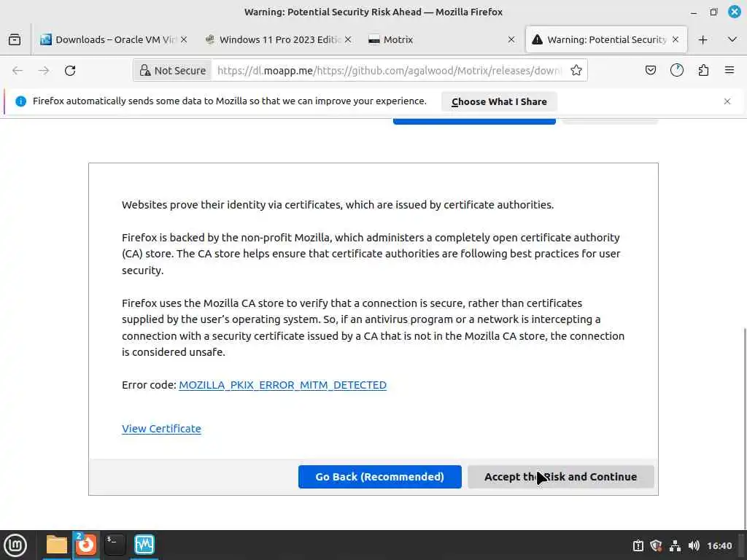Open the Firefox hamburger application menu
Viewport: 747px width, 560px height.
(x=729, y=71)
